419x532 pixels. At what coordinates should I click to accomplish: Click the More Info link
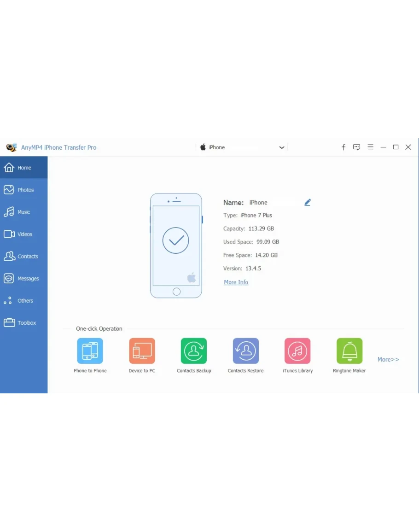(x=236, y=282)
